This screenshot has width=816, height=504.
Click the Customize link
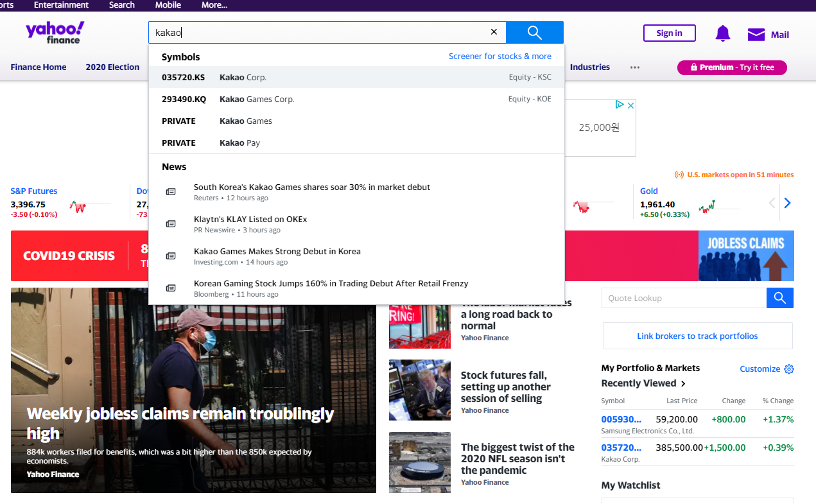click(760, 369)
